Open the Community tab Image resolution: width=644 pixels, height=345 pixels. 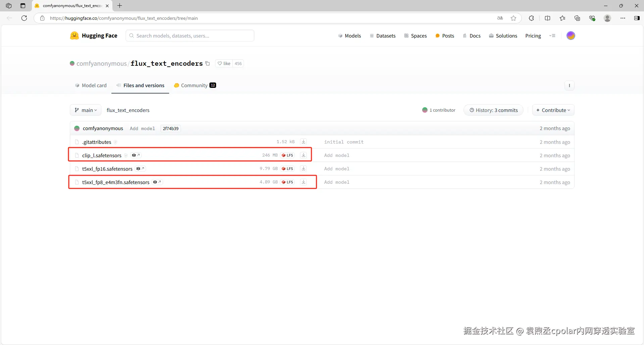point(195,85)
